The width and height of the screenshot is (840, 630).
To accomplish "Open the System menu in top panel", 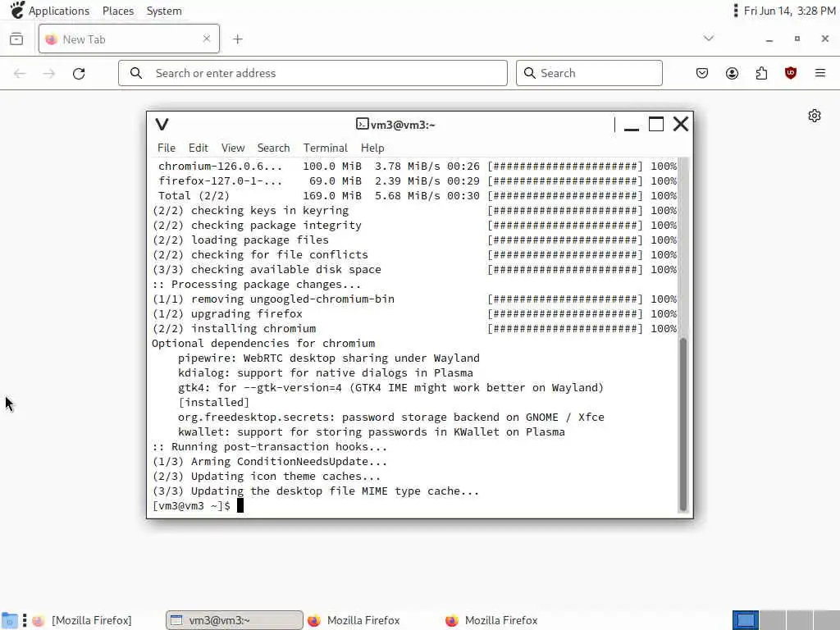I will click(164, 11).
